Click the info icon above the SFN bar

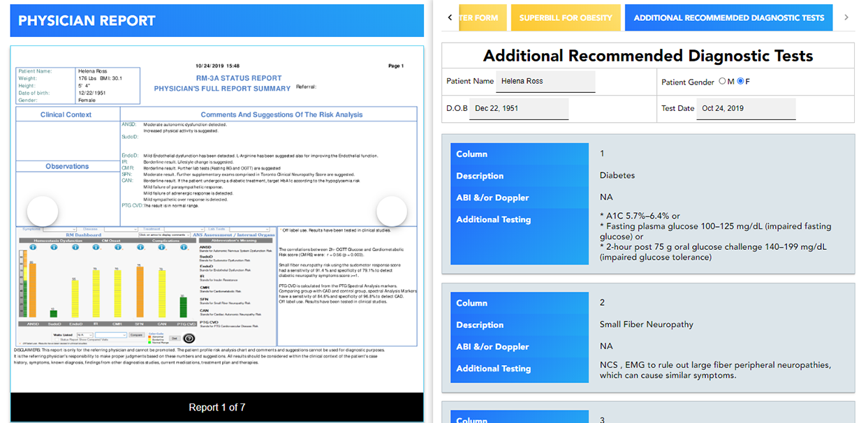(140, 246)
